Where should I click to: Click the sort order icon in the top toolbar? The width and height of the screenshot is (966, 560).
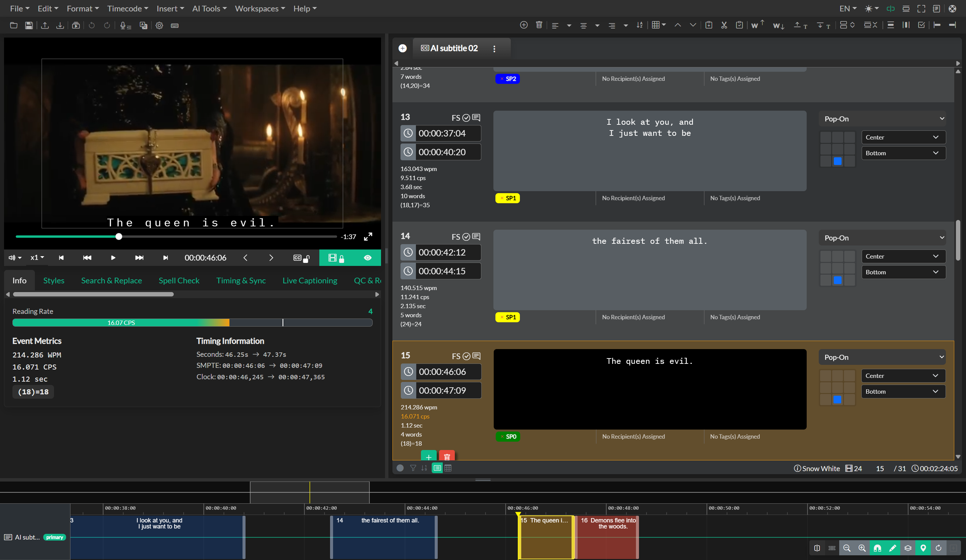tap(639, 25)
